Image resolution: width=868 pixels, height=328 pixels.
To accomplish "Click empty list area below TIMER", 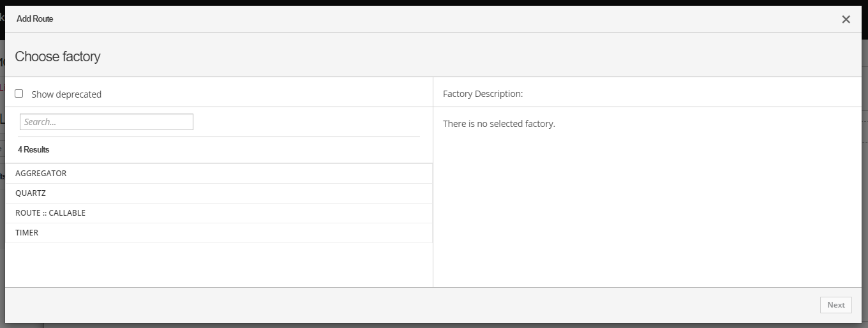I will 217,265.
